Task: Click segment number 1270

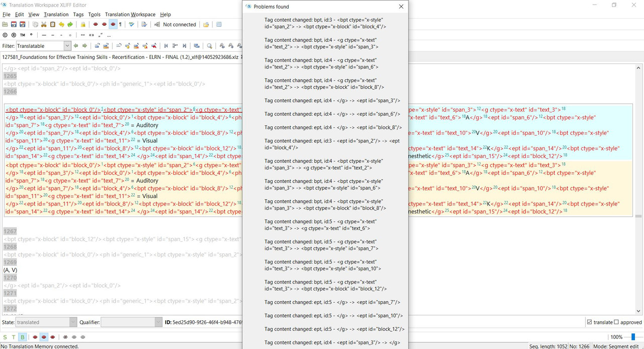Action: pyautogui.click(x=10, y=277)
